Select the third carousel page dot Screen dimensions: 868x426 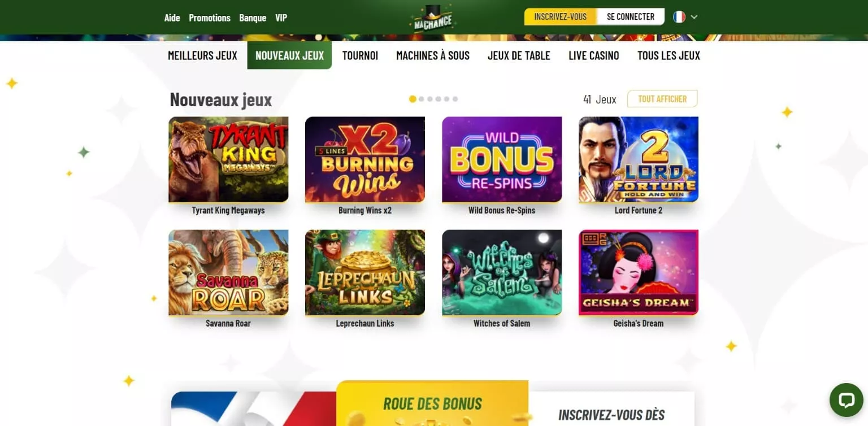(429, 99)
